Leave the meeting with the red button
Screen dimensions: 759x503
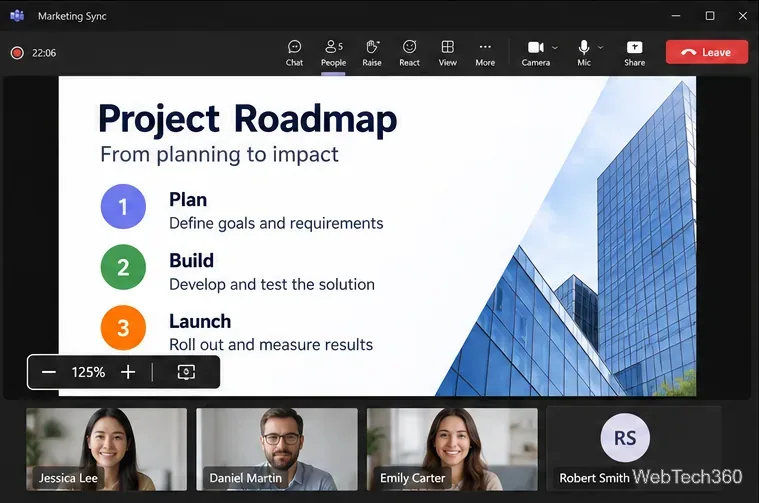pos(707,52)
